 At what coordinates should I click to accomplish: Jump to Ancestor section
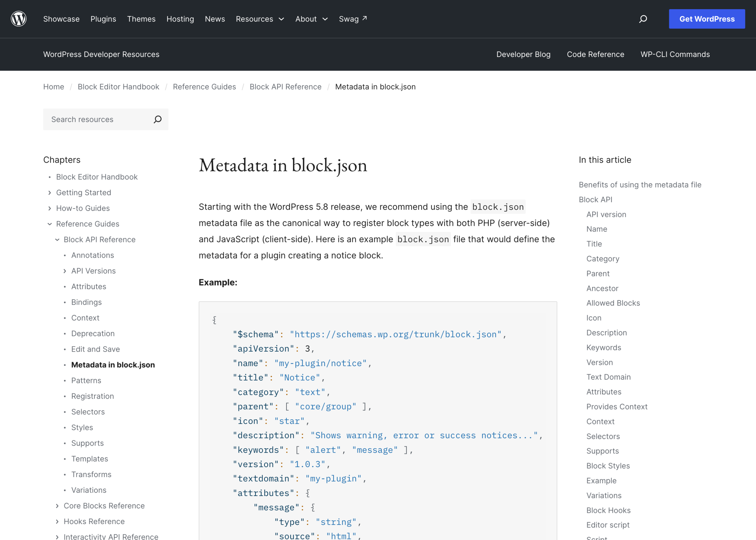click(602, 288)
